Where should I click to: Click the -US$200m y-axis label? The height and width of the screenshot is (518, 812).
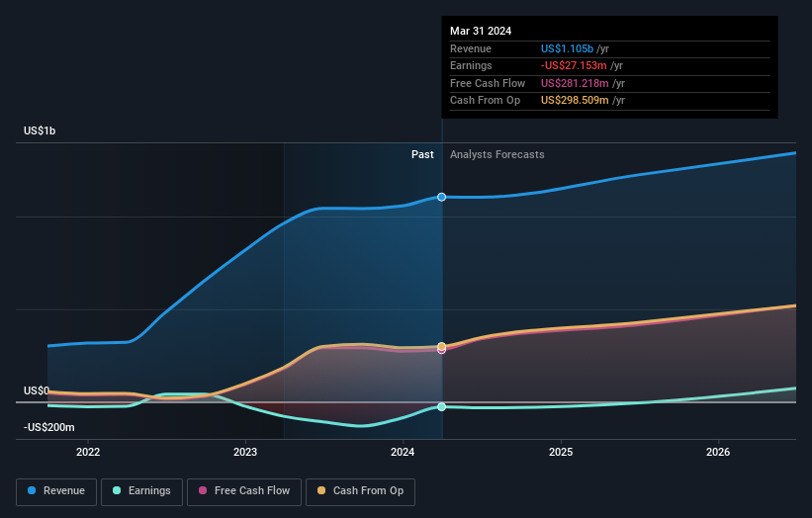pos(49,427)
